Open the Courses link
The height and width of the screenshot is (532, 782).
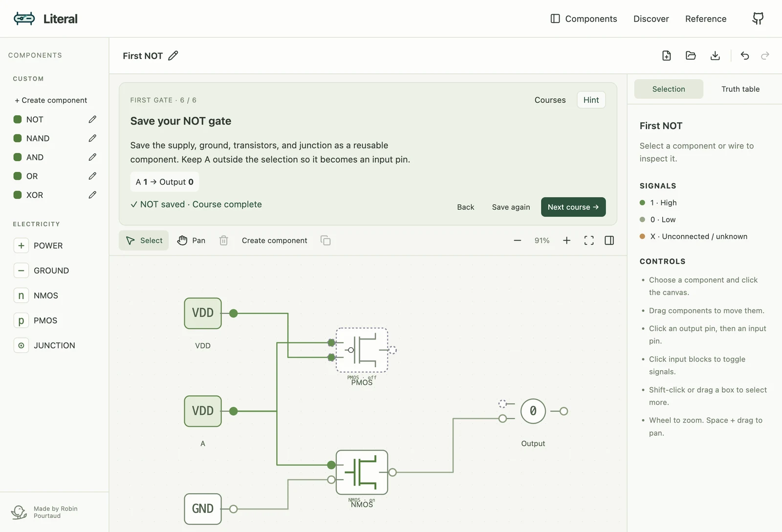point(550,100)
